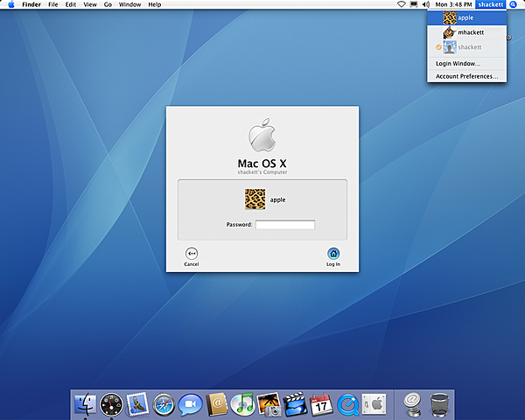Image resolution: width=525 pixels, height=420 pixels.
Task: Launch Safari from the Dock
Action: point(164,404)
